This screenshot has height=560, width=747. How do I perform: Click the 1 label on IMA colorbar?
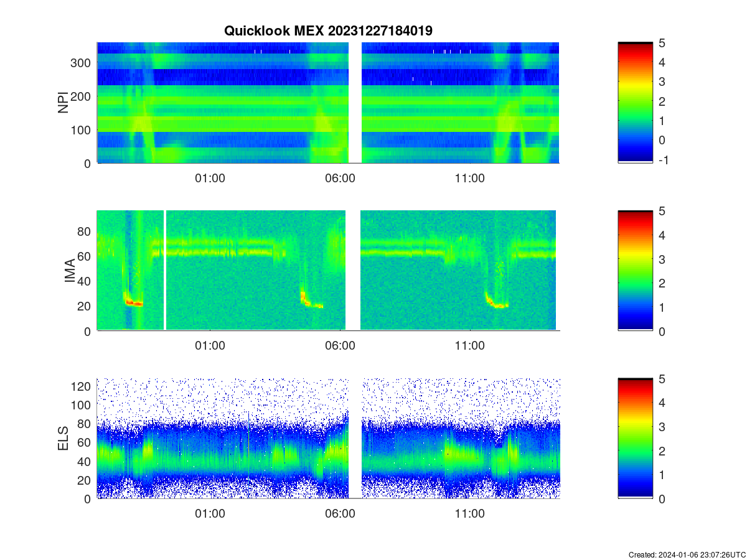pyautogui.click(x=662, y=307)
